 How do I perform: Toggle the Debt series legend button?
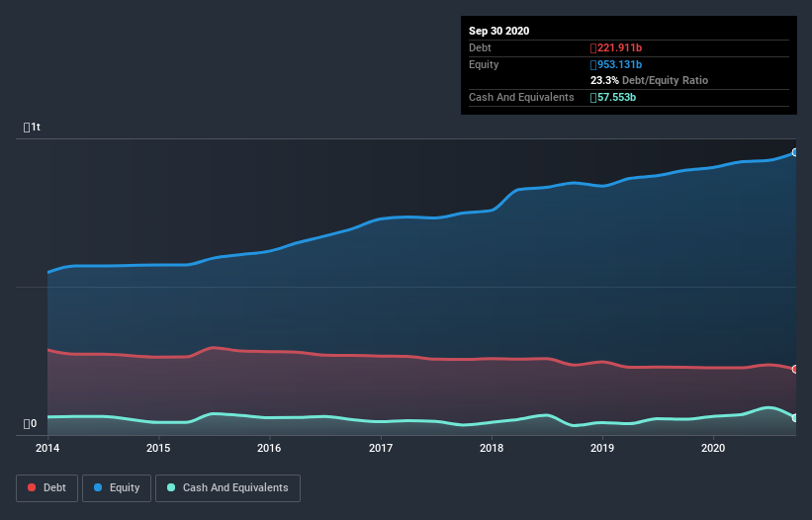coord(47,488)
